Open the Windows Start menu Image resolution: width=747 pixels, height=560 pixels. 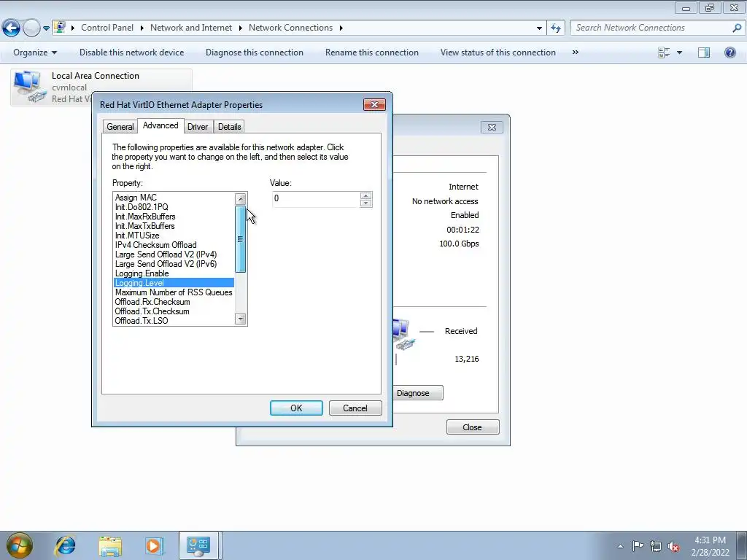(x=19, y=545)
